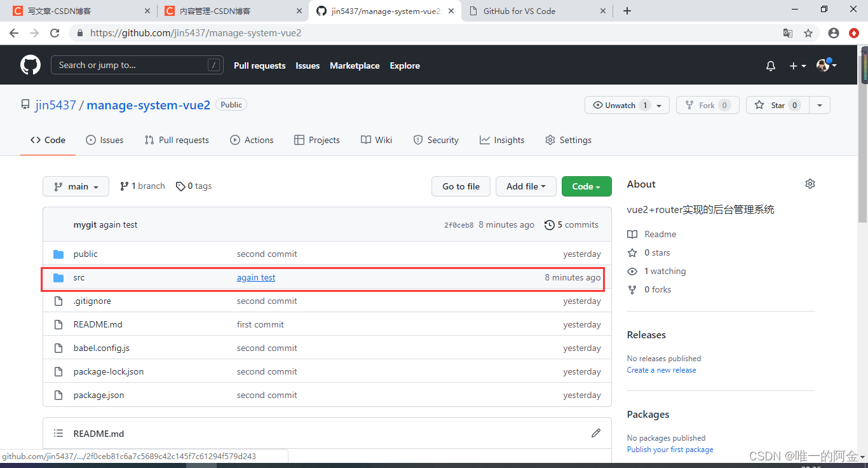868x468 pixels.
Task: Click the red browser update icon
Action: tap(854, 33)
